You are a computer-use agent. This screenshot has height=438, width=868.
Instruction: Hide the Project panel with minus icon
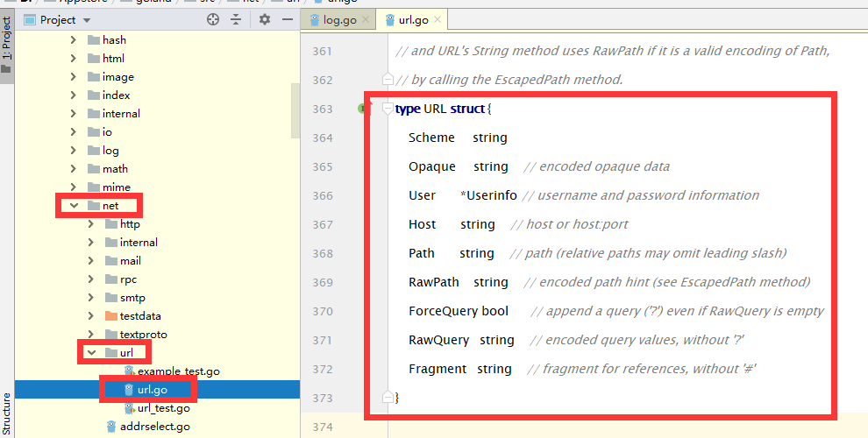click(x=288, y=20)
